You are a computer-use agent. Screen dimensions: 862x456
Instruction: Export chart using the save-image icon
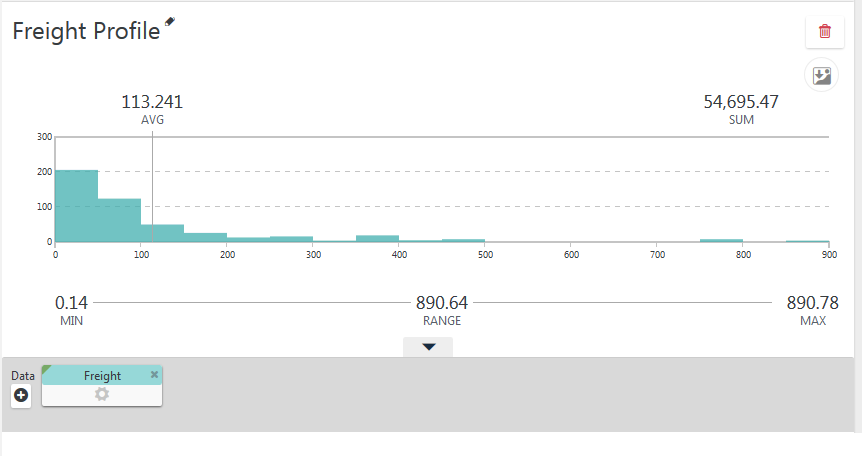(x=821, y=75)
